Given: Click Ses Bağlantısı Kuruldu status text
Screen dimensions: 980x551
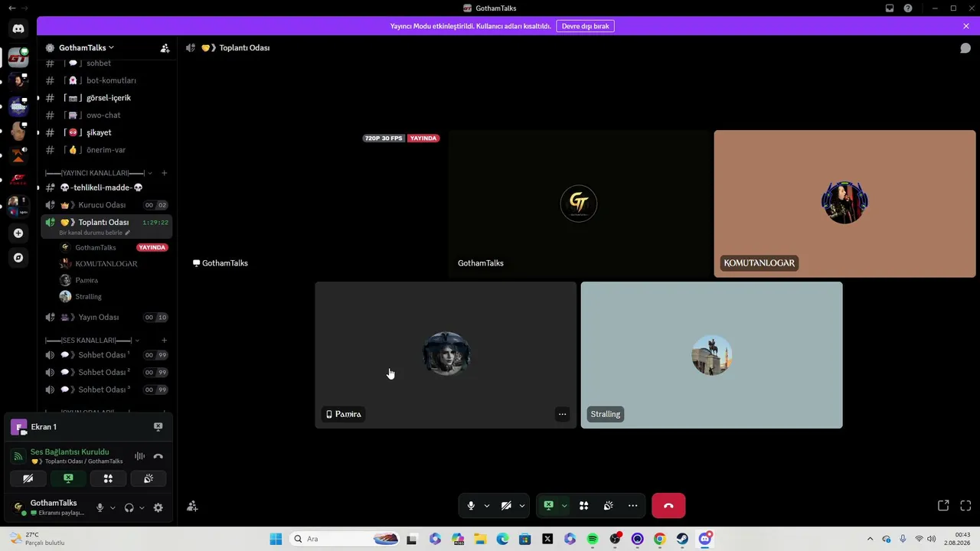Looking at the screenshot, I should coord(70,452).
